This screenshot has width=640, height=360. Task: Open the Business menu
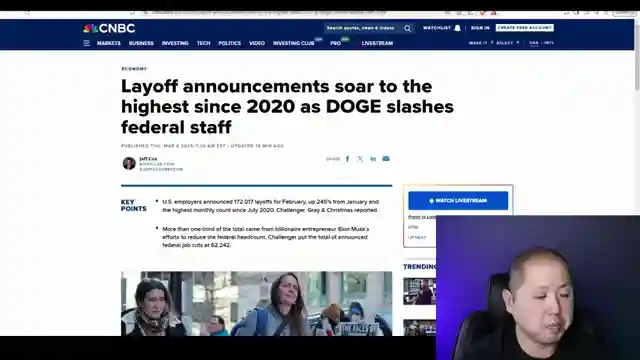pos(141,43)
